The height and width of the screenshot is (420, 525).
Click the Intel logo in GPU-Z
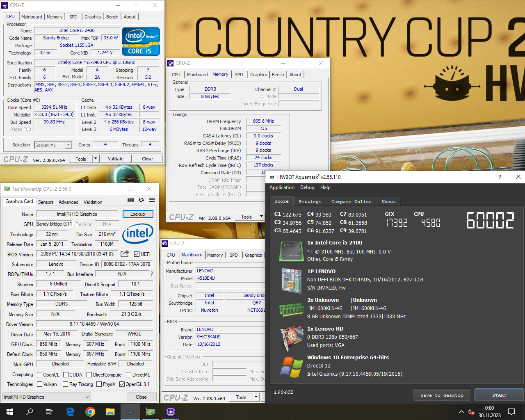click(x=138, y=234)
